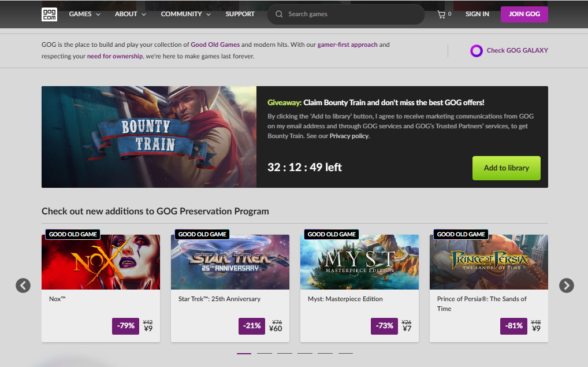Click the -21% discount badge
Screen dimensions: 588x367
click(252, 326)
